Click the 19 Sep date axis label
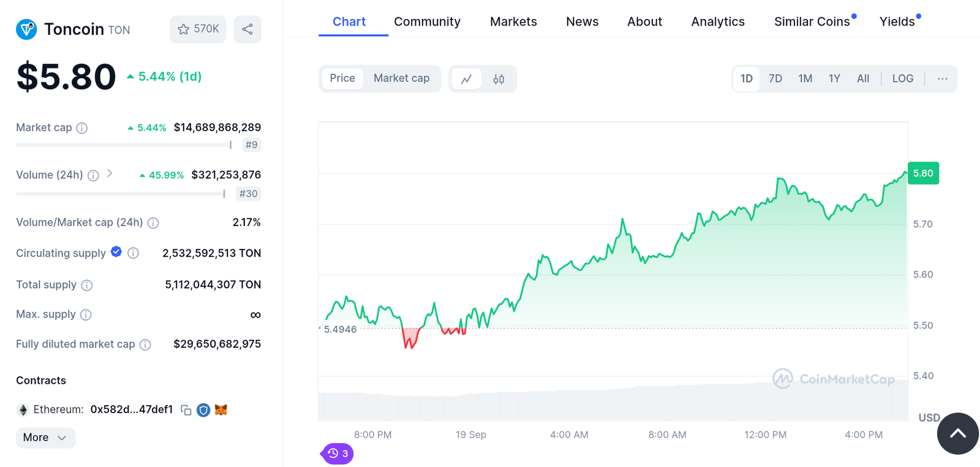The height and width of the screenshot is (467, 980). [471, 435]
